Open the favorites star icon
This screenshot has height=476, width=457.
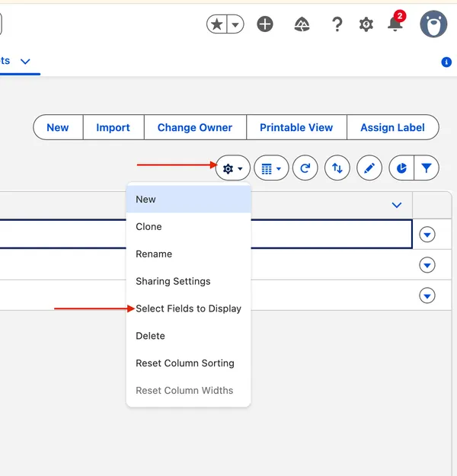point(218,24)
